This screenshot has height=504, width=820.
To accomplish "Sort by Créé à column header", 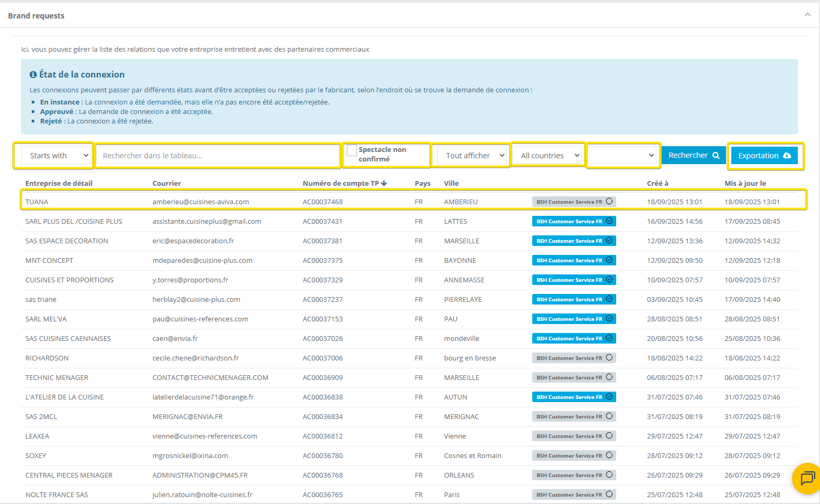I will (657, 183).
